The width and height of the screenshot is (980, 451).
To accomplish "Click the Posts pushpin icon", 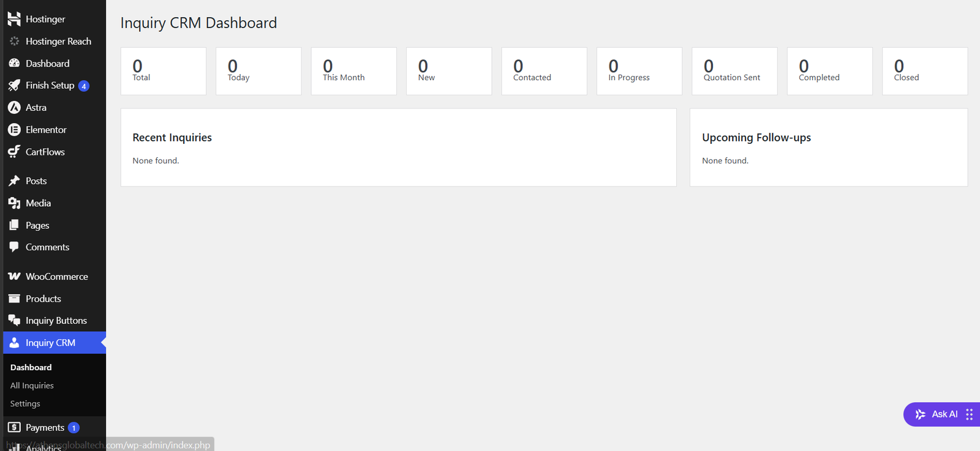I will click(14, 181).
